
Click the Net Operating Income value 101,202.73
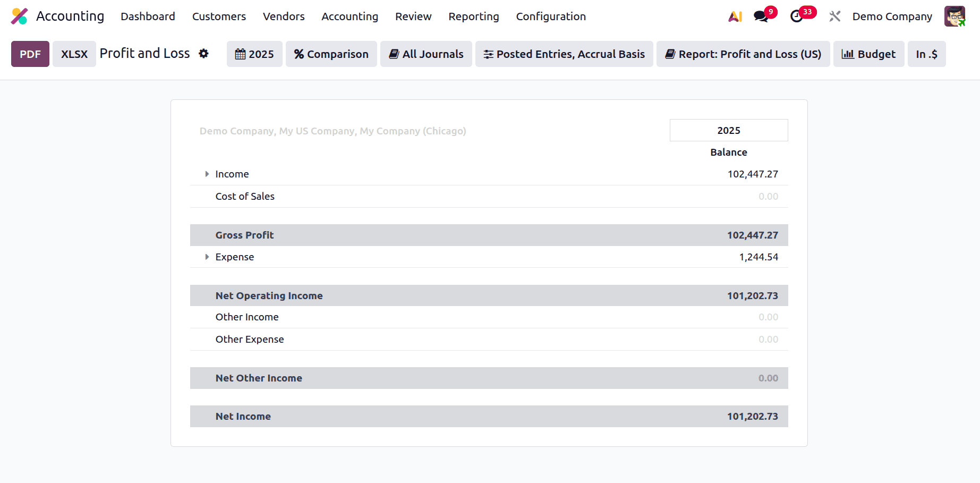coord(753,296)
